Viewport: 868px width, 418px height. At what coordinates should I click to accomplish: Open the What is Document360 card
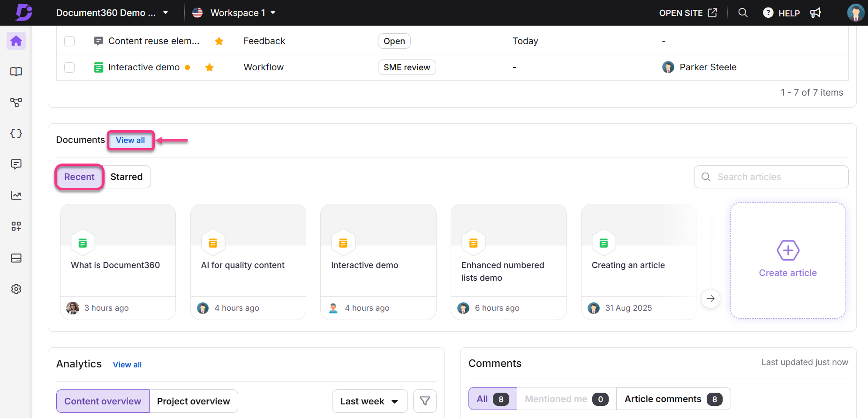coord(118,261)
